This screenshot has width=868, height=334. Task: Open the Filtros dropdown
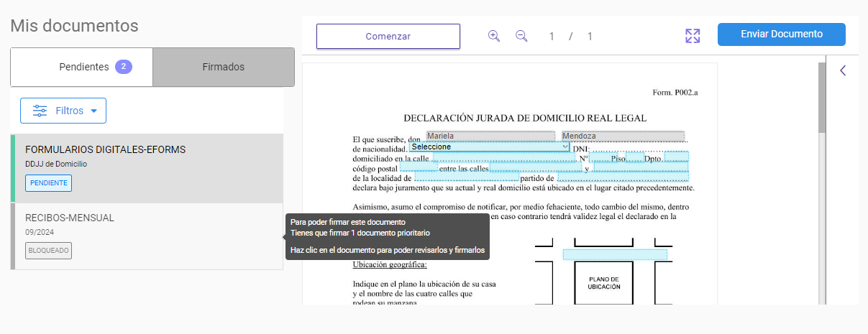[x=63, y=111]
